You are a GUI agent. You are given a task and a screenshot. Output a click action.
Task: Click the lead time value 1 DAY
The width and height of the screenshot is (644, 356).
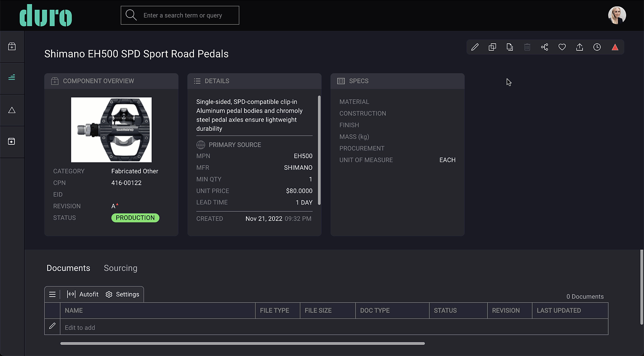pos(304,202)
